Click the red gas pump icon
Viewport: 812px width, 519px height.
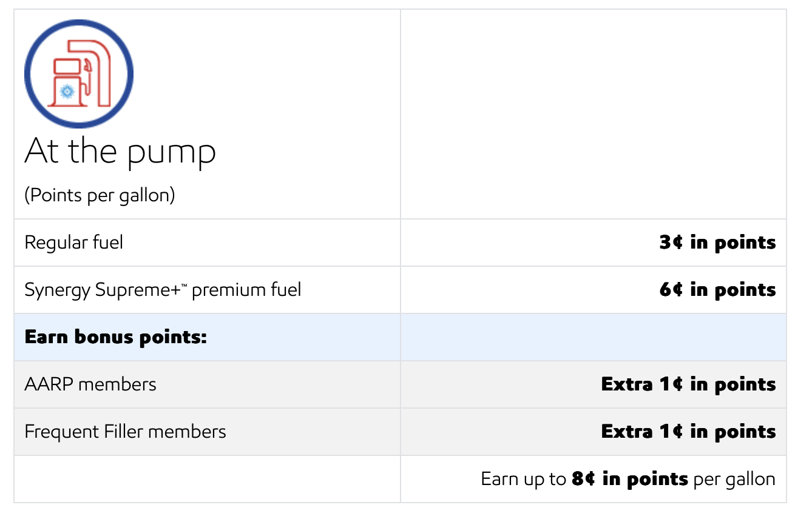(x=80, y=74)
